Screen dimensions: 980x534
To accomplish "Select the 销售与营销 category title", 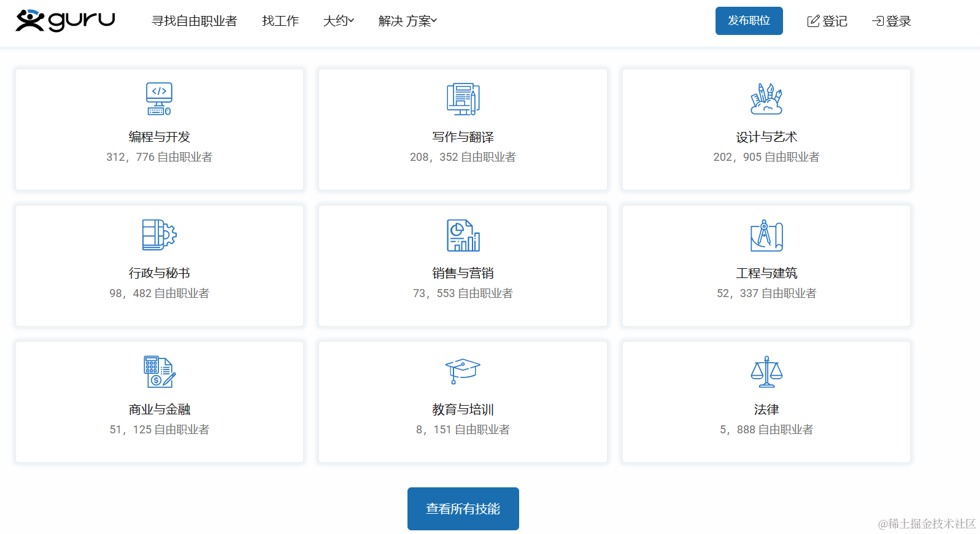I will [463, 273].
